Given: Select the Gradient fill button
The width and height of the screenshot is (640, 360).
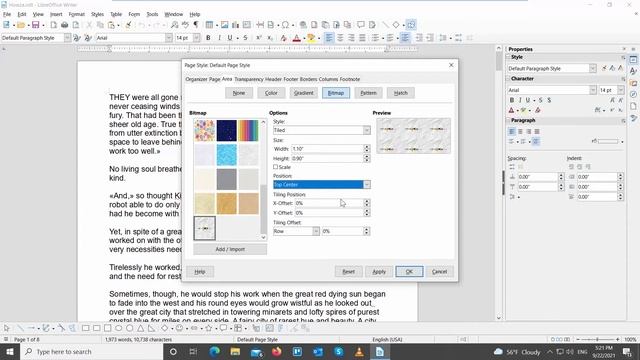Looking at the screenshot, I should (x=304, y=93).
